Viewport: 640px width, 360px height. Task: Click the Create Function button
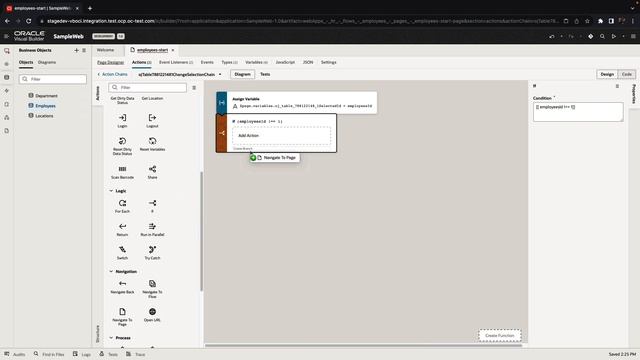pos(500,336)
